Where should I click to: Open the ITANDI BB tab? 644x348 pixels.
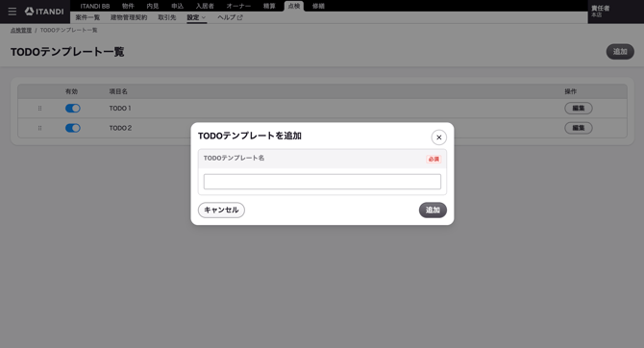coord(95,6)
